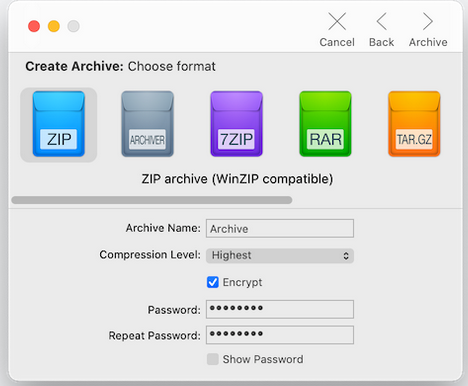The image size is (468, 386).
Task: Choose the orange TAR.GZ format icon
Action: [x=414, y=124]
